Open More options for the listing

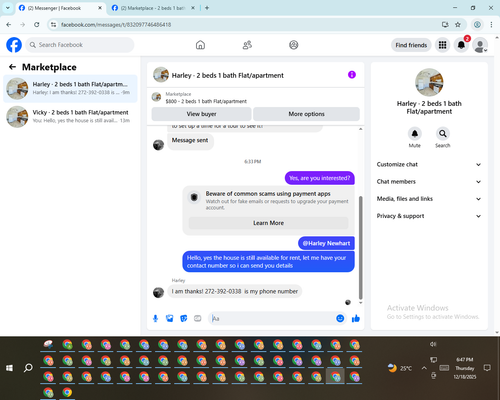tap(306, 114)
